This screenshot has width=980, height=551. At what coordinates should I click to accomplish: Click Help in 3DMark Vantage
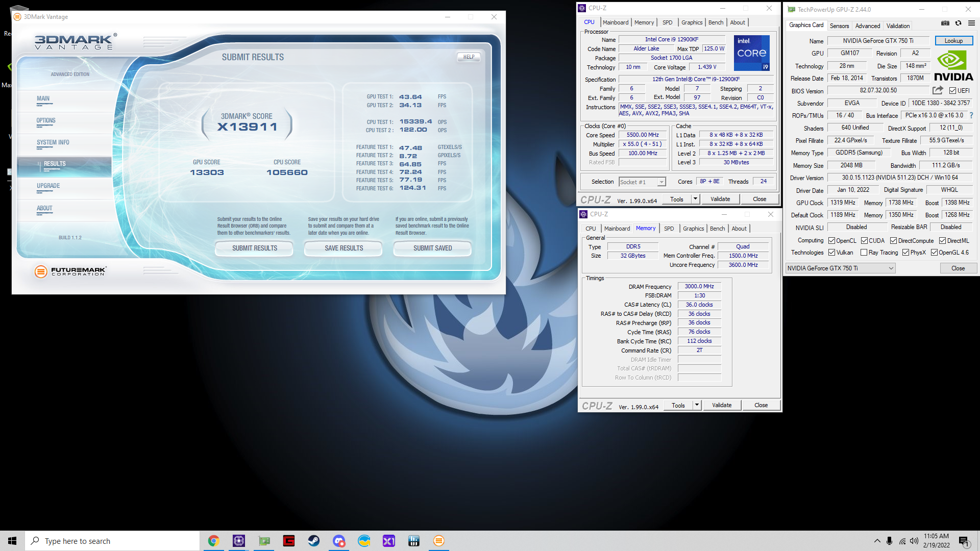tap(469, 57)
